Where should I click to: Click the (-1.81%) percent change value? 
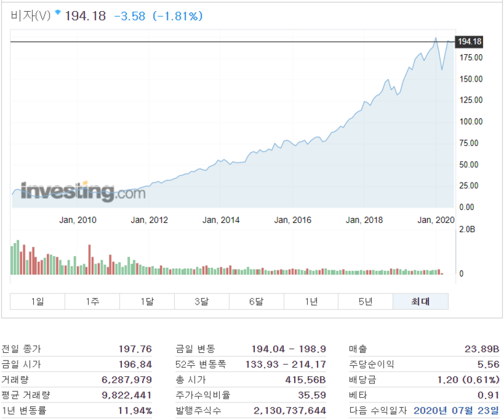tap(178, 16)
